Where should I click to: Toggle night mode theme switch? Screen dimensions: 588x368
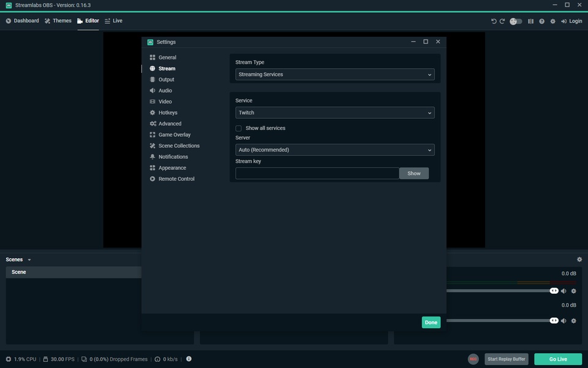[516, 21]
